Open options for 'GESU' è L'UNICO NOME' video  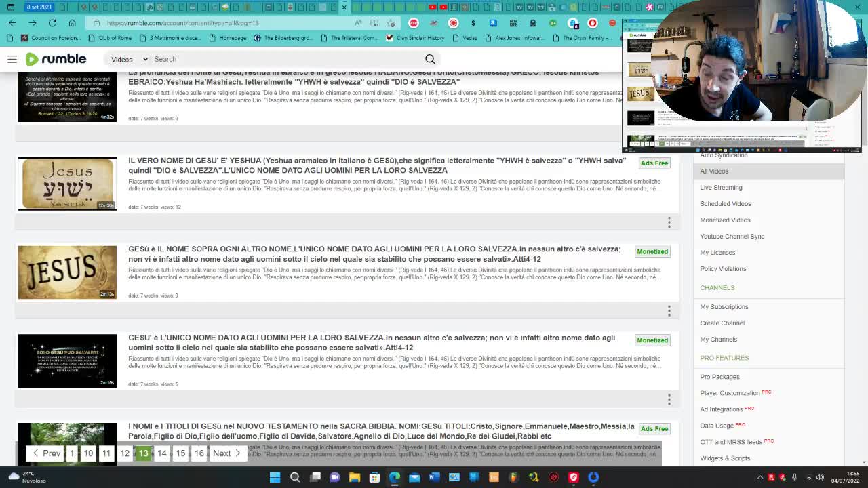coord(669,399)
